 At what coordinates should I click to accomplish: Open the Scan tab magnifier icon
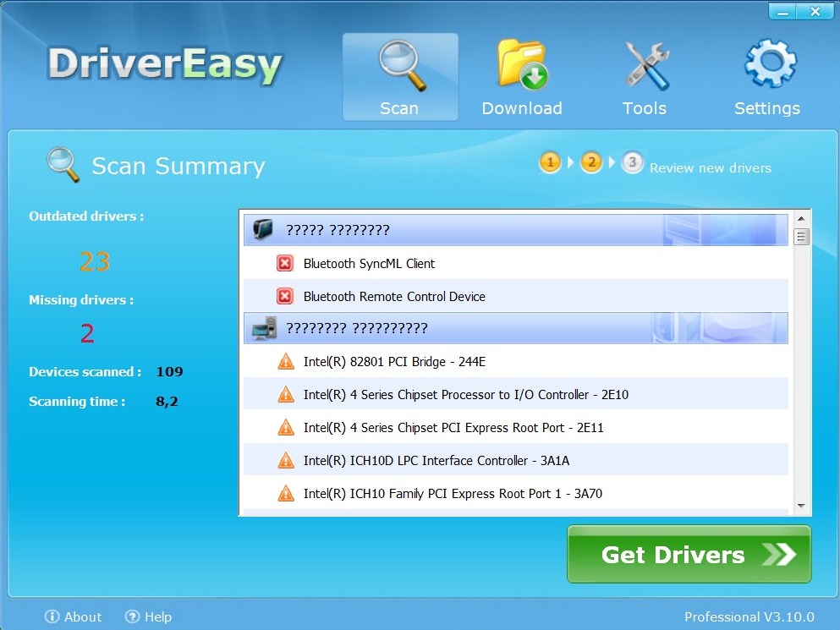(403, 65)
